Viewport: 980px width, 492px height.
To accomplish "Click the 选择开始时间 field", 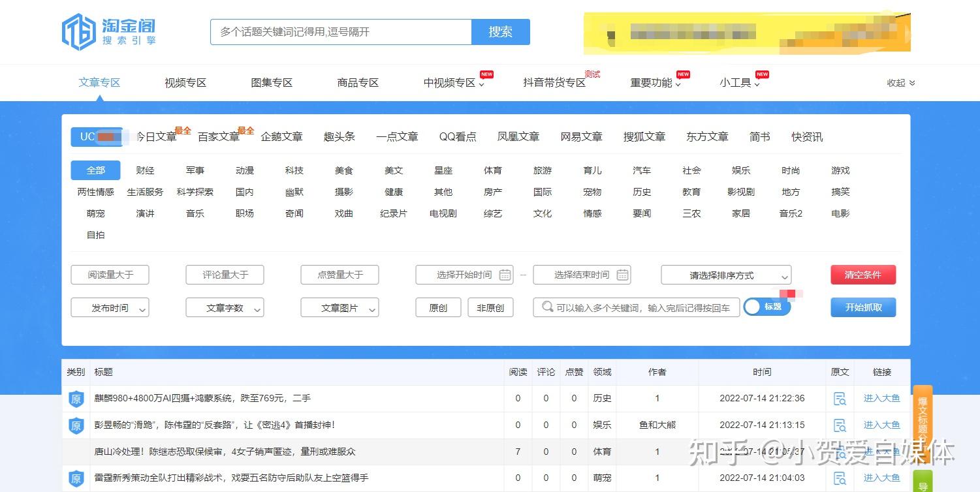I will [464, 275].
